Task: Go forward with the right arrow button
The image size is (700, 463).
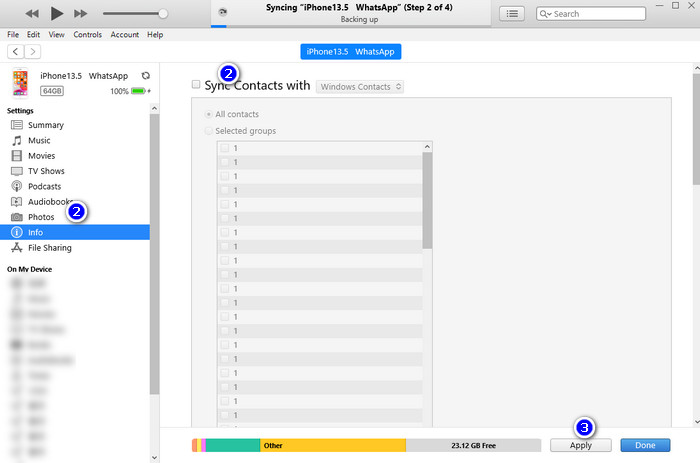Action: (33, 52)
